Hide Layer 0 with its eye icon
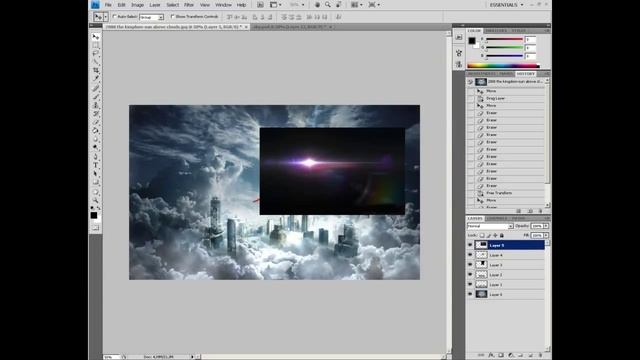This screenshot has width=640, height=360. [470, 294]
